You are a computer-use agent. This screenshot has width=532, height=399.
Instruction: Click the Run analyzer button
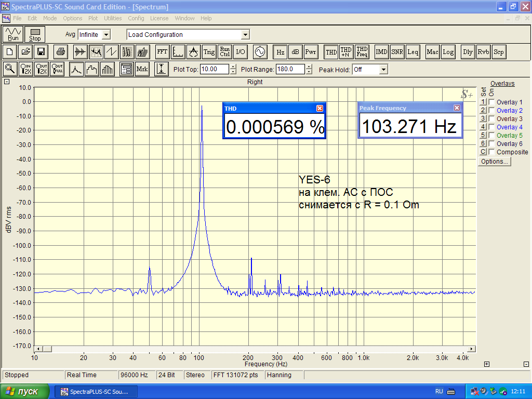14,34
